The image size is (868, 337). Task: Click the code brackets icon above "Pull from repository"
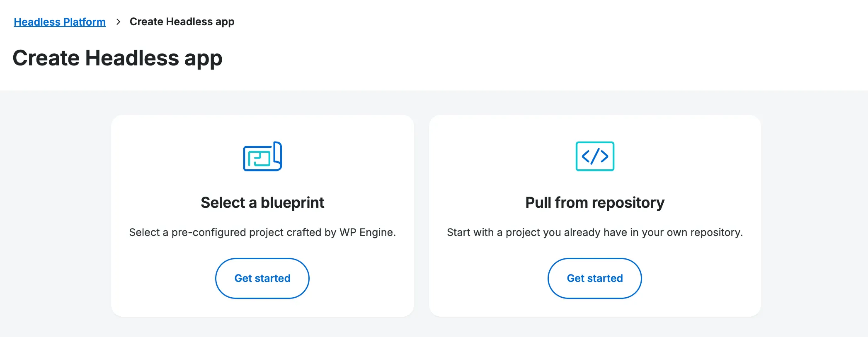(x=594, y=156)
